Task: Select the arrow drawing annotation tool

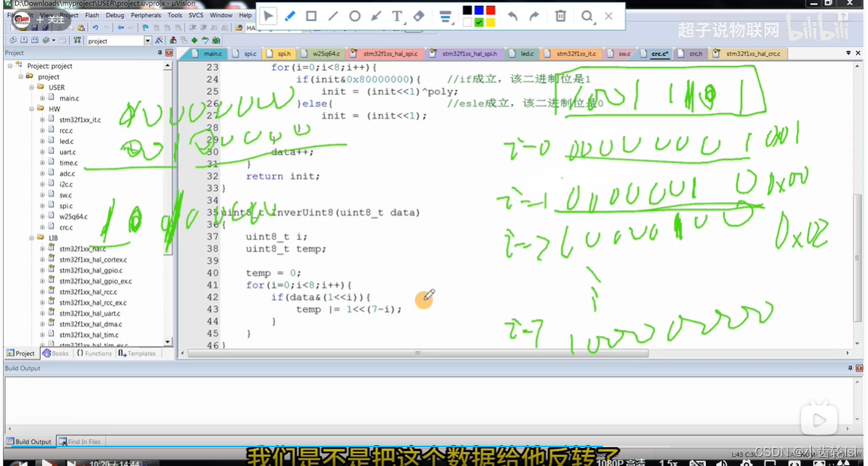Action: (376, 16)
